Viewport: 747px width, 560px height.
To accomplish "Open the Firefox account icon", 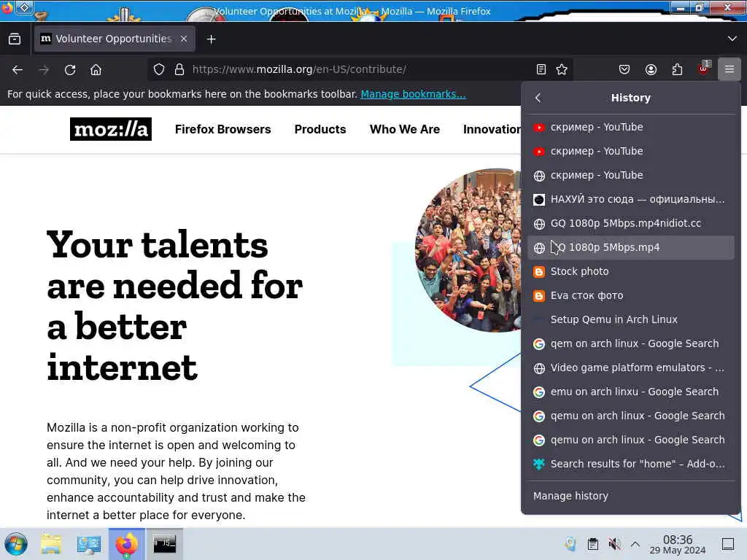I will (651, 69).
